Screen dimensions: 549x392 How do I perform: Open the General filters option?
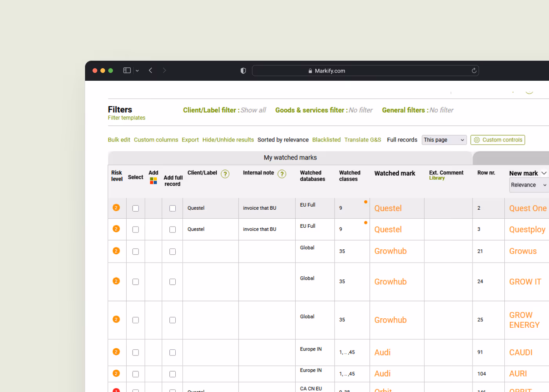tap(418, 110)
